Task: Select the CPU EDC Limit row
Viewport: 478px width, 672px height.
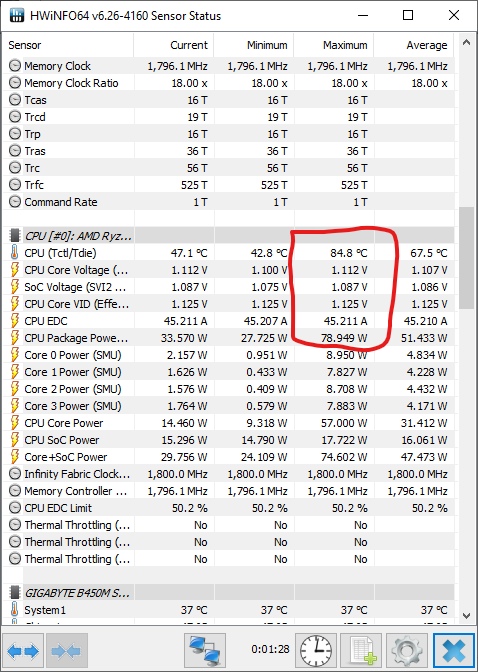Action: [x=228, y=508]
